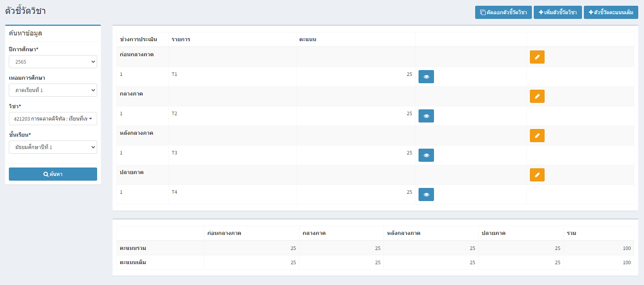Viewport: 644px width, 285px height.
Task: Click the ค้นหา search button
Action: [53, 174]
